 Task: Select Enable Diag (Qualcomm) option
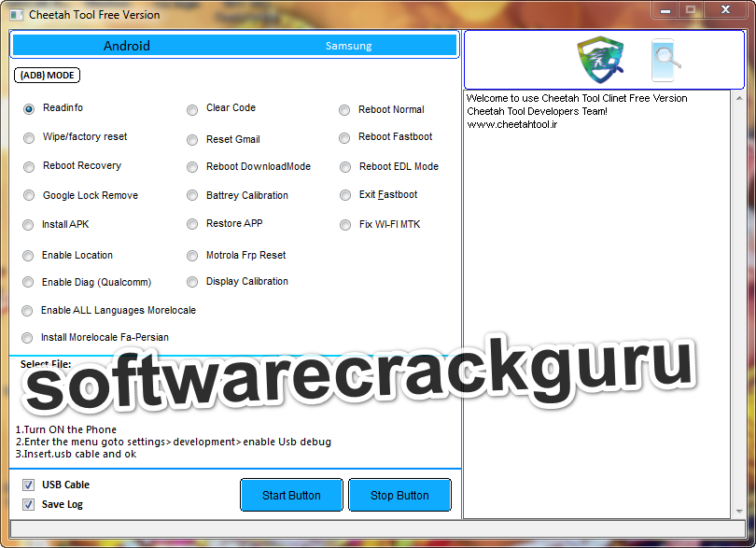[x=28, y=282]
